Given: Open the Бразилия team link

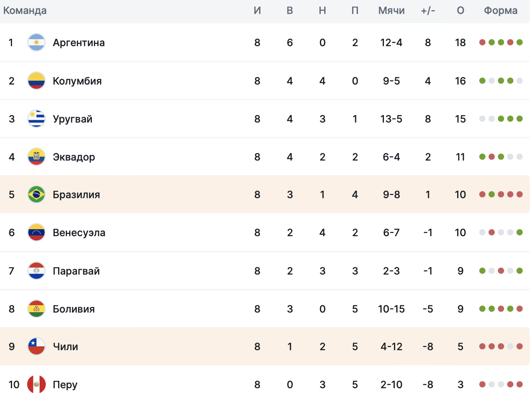Looking at the screenshot, I should tap(76, 194).
